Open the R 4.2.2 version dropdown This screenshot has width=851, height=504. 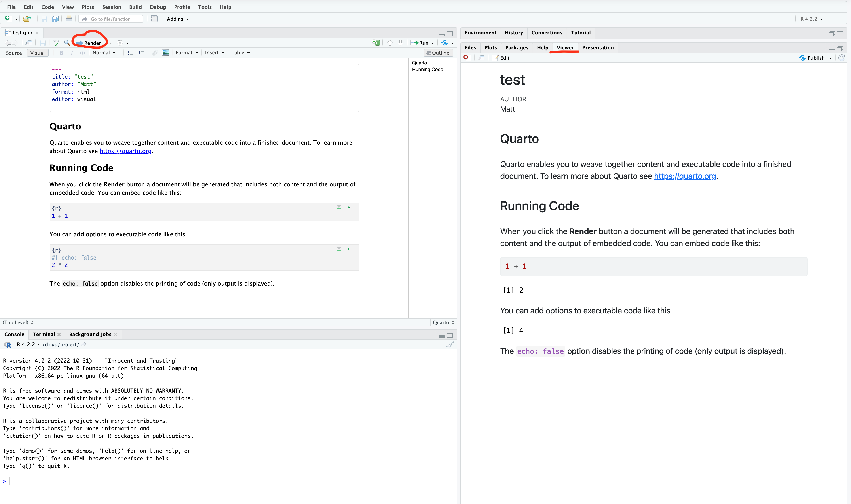click(x=812, y=19)
